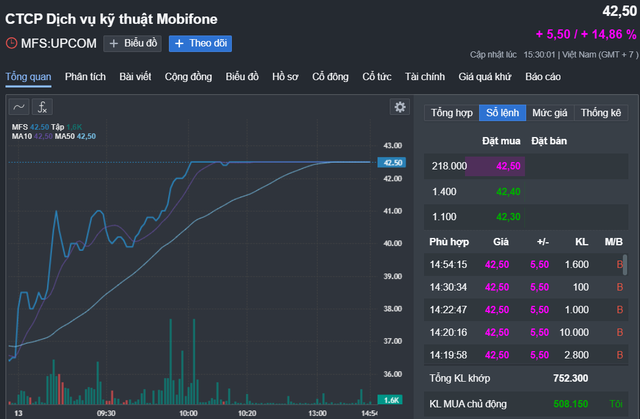Open the Tài chính tab
Viewport: 640px width, 419px height.
(x=425, y=76)
